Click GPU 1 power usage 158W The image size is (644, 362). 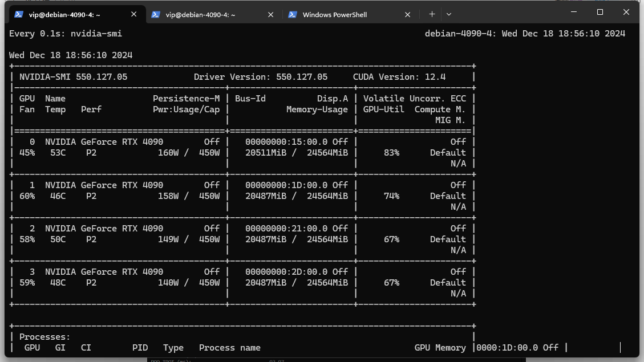[168, 196]
